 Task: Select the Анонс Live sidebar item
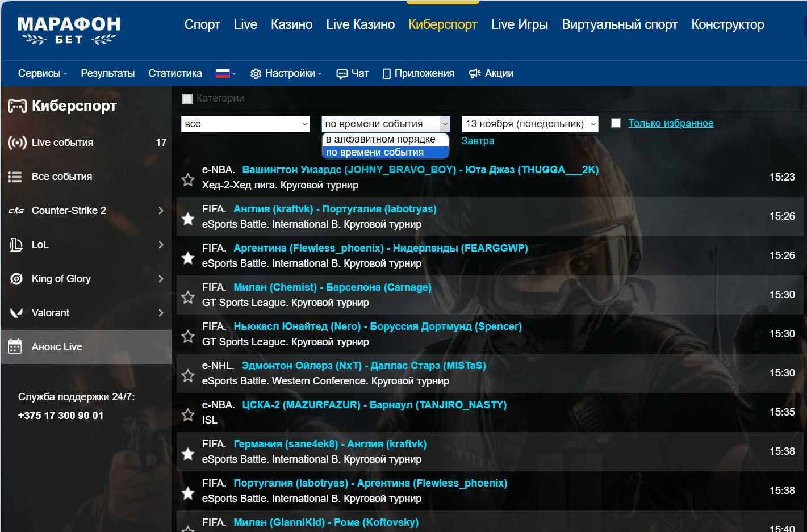coord(86,347)
